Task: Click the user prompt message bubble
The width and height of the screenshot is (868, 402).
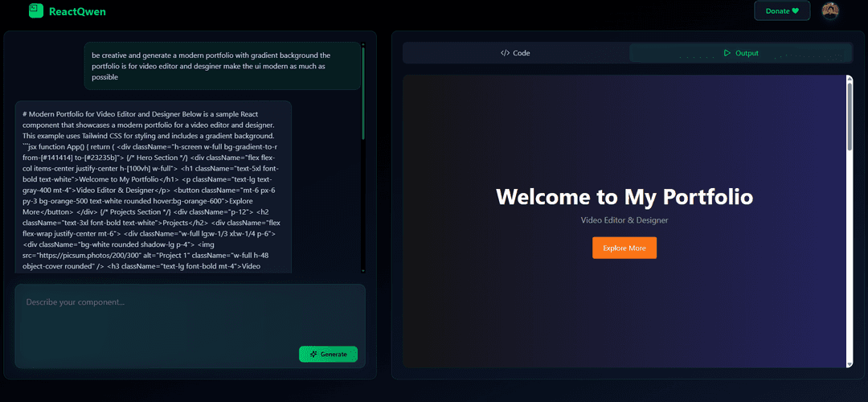Action: tap(222, 66)
